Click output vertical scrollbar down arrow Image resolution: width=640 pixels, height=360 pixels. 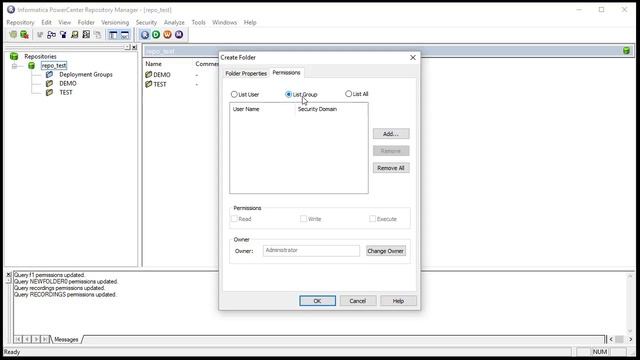pos(630,331)
